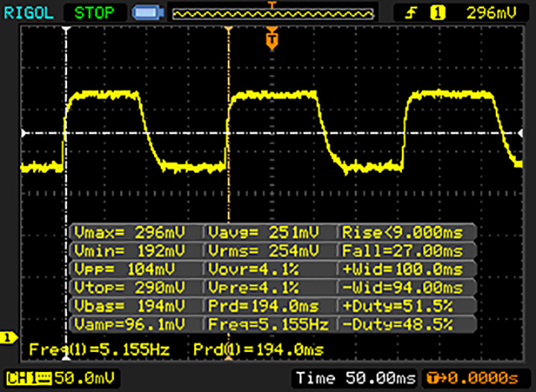Click the Prd(1)=194.0ms bottom readout
536x392 pixels.
[x=259, y=349]
